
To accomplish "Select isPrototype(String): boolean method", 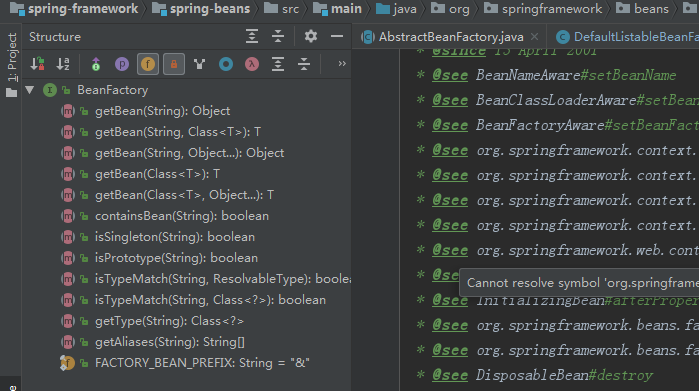I will click(176, 258).
